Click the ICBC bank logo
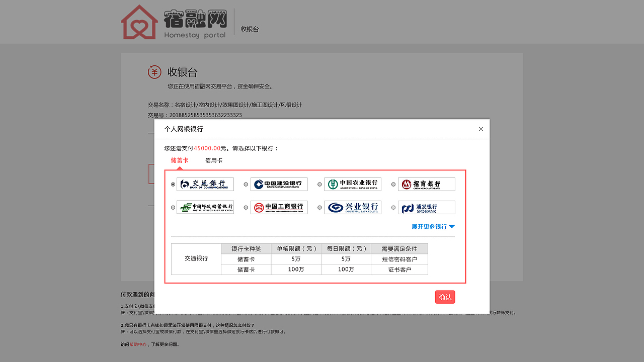Image resolution: width=644 pixels, height=362 pixels. tap(279, 207)
